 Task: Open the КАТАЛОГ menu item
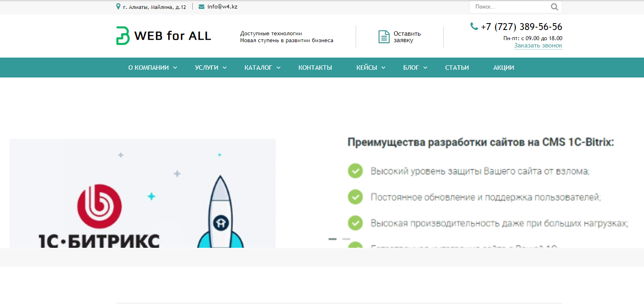[258, 68]
